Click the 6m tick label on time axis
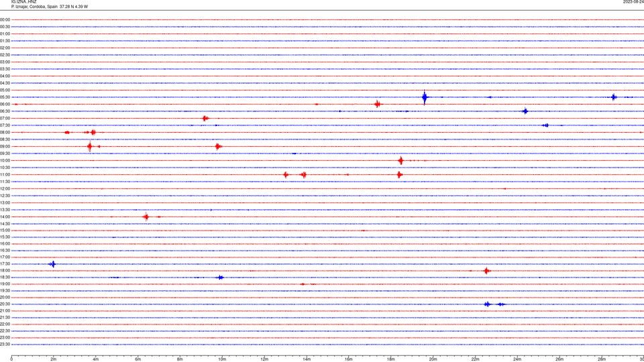The height and width of the screenshot is (362, 644). pyautogui.click(x=138, y=359)
